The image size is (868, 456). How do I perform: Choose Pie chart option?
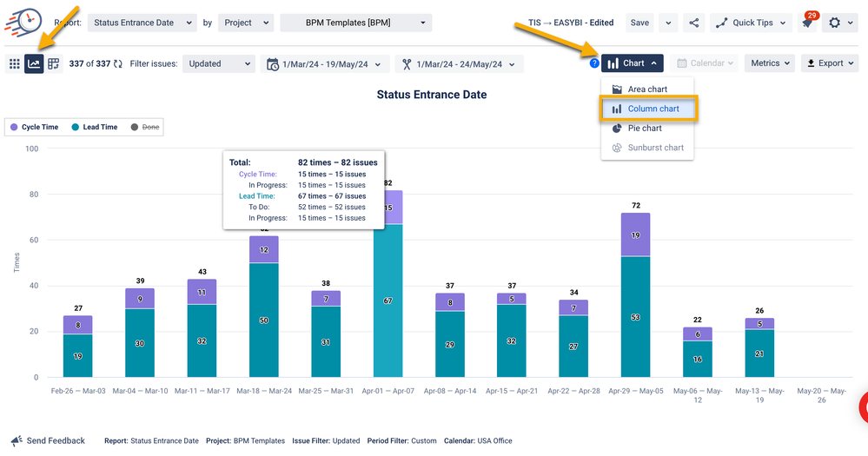(x=644, y=129)
